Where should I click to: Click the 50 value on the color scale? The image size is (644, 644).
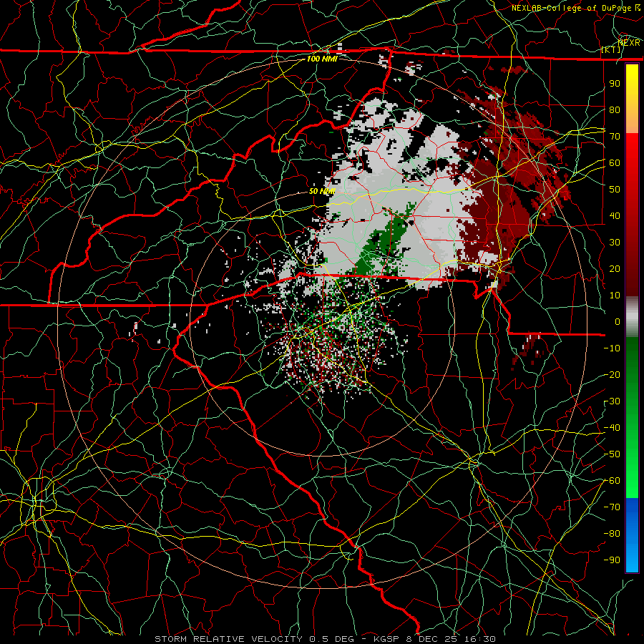tap(615, 190)
